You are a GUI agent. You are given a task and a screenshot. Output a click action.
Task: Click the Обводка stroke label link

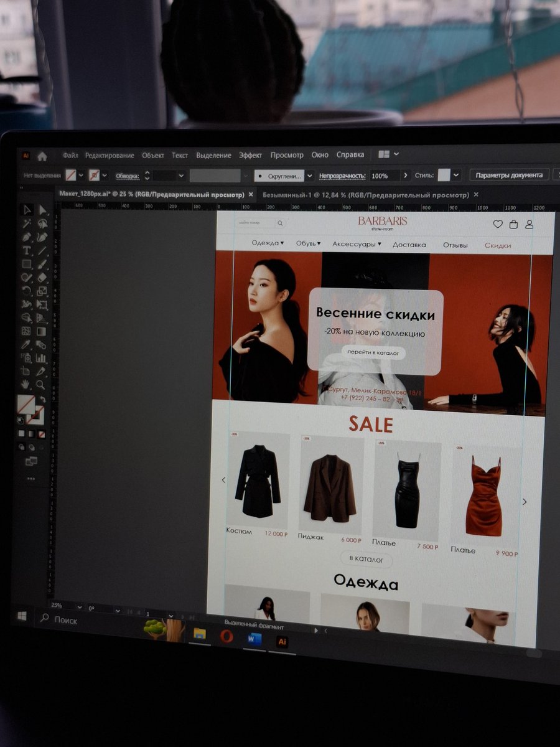coord(128,176)
